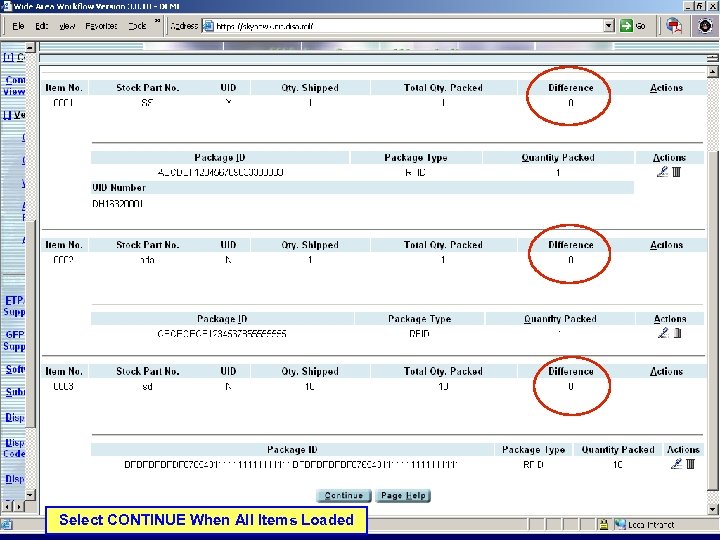
Task: Click the page icon in the address bar
Action: (208, 26)
